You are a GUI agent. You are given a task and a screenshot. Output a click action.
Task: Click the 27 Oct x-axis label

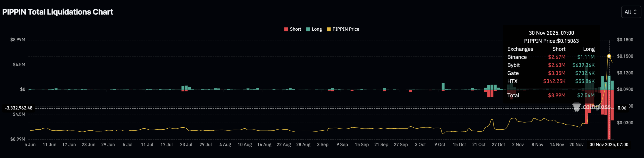[x=498, y=145]
